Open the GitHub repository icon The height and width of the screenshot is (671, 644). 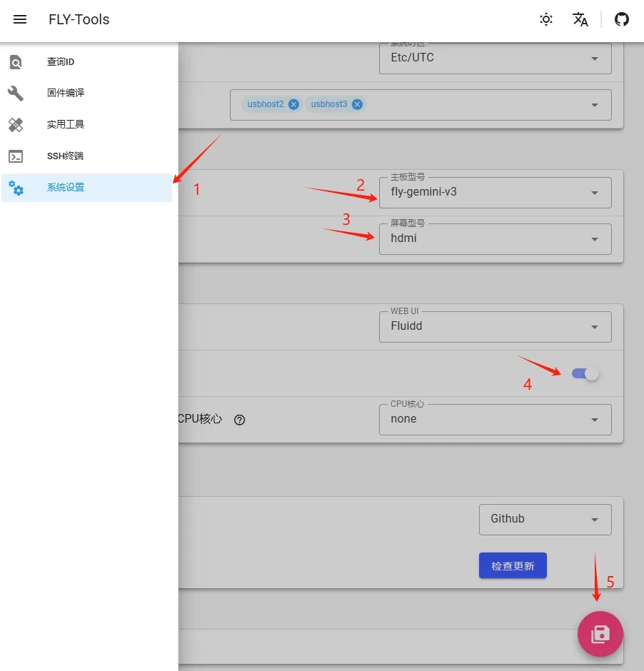point(622,20)
